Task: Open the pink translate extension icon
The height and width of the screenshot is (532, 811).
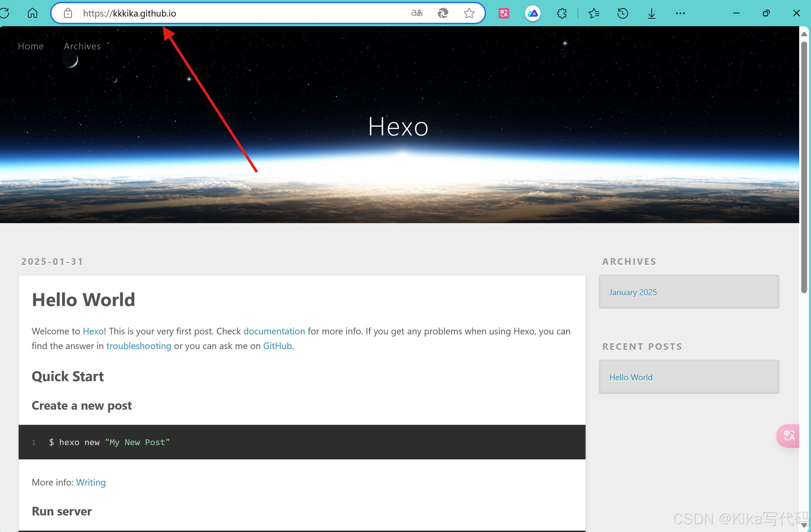Action: 504,13
